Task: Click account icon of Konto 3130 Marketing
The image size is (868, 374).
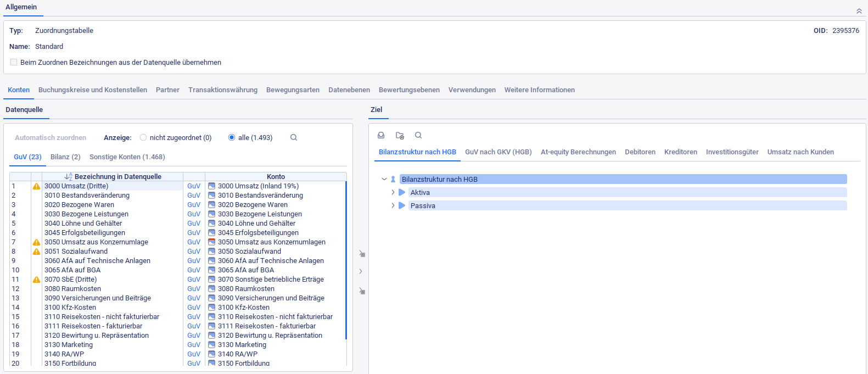Action: point(211,345)
